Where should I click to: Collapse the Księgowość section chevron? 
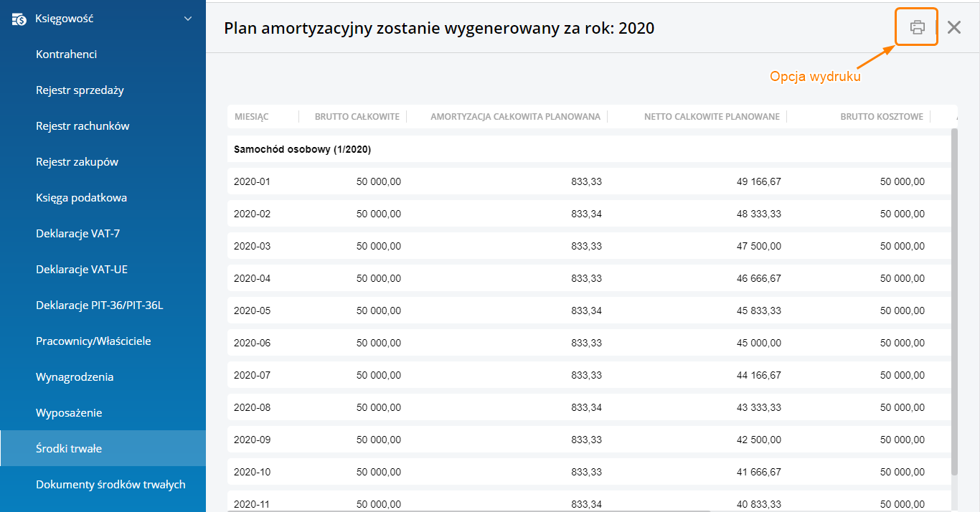pyautogui.click(x=188, y=19)
